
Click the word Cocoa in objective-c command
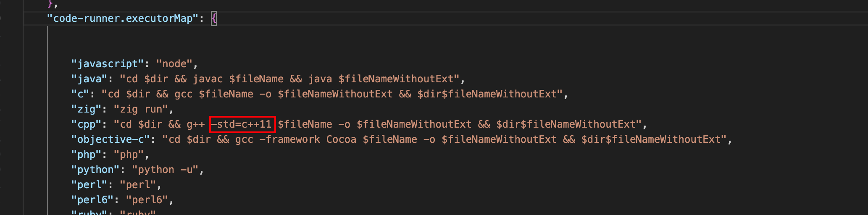click(x=341, y=139)
